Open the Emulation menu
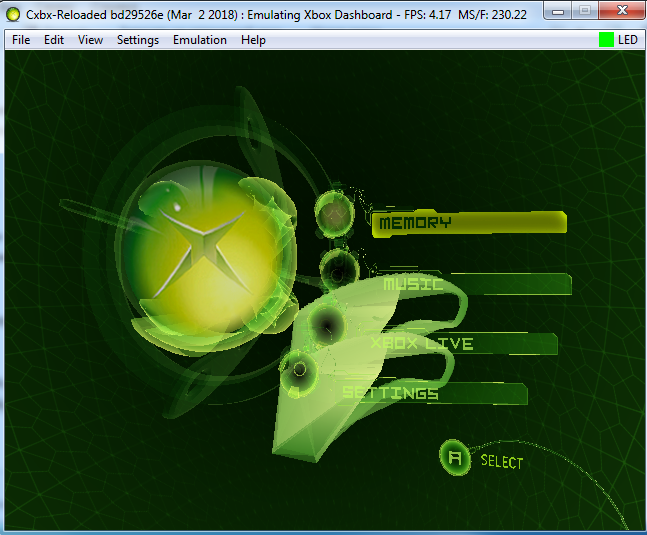 click(200, 40)
